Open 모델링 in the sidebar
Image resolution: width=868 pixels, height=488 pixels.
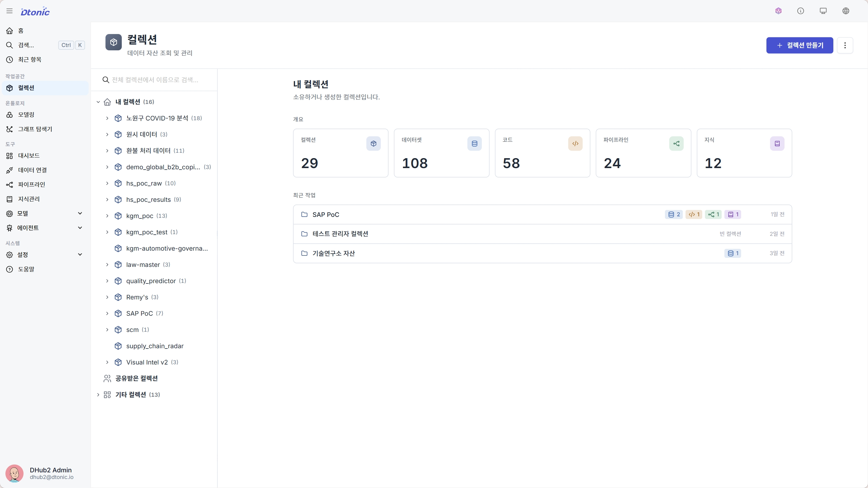tap(45, 114)
